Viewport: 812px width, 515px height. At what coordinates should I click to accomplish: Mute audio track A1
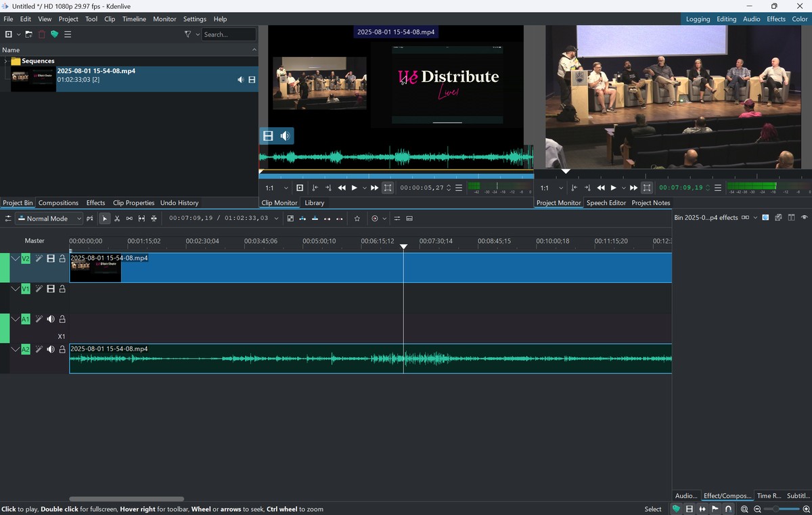point(51,319)
